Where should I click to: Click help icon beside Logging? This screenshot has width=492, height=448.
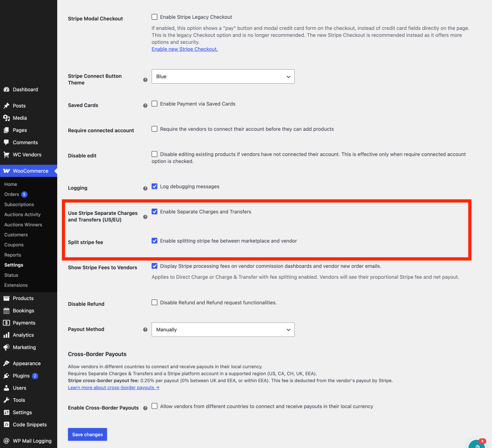[145, 188]
